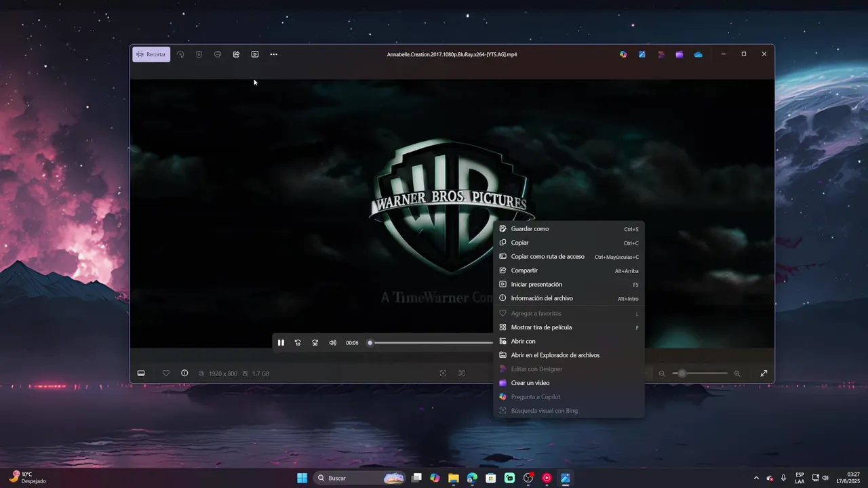Image resolution: width=868 pixels, height=488 pixels.
Task: Choose Crear un video menu entry
Action: pos(568,383)
